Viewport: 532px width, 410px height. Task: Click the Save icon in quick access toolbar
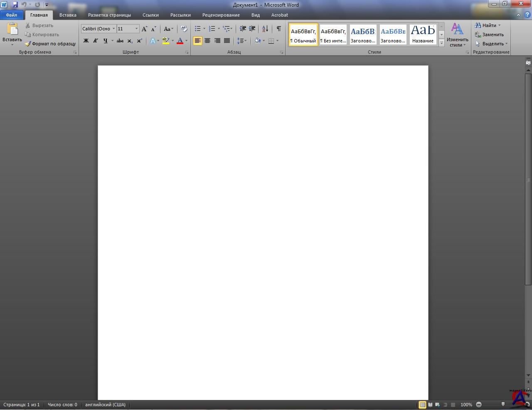point(15,5)
